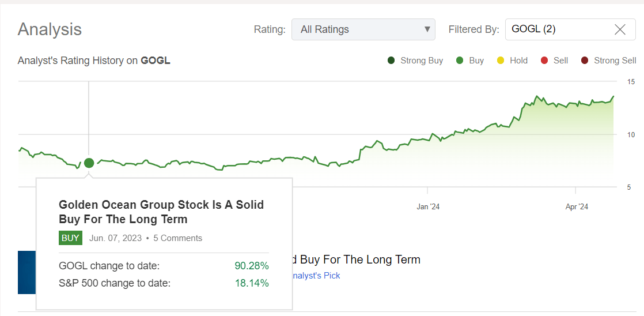This screenshot has width=644, height=316.
Task: Click the 'Filtered By:' label
Action: click(x=474, y=29)
